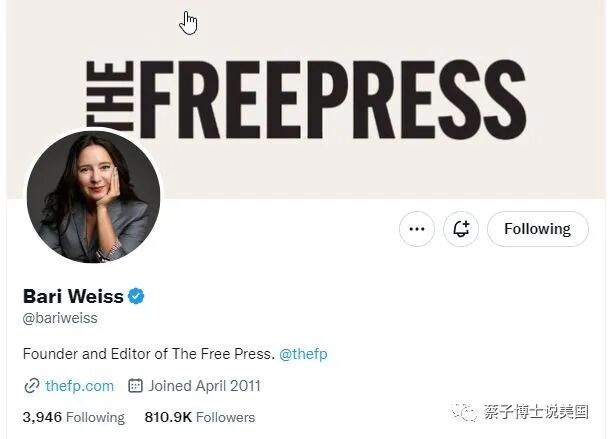Turn on notifications with the bell icon
Screen dimensions: 608x439
(x=461, y=229)
